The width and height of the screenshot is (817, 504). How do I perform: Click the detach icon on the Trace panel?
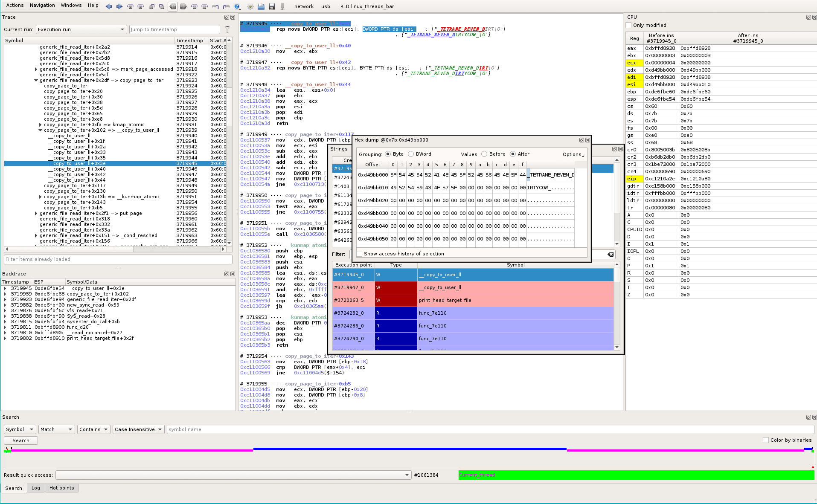(226, 17)
